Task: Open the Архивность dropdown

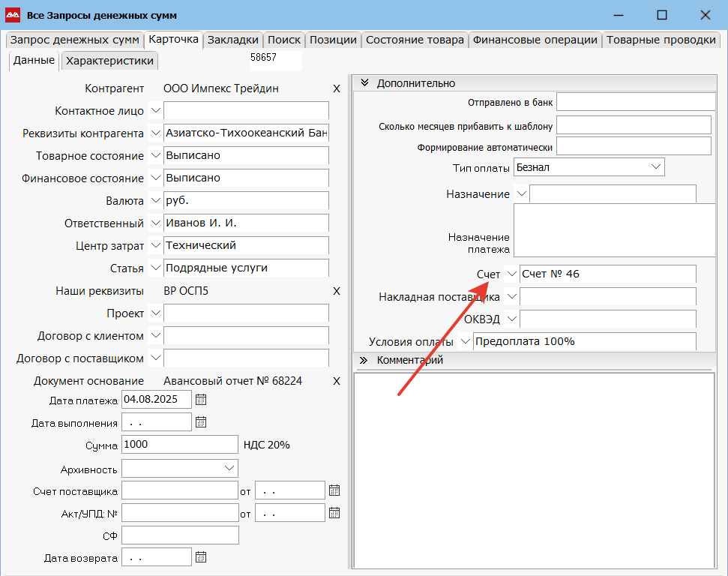Action: click(229, 468)
